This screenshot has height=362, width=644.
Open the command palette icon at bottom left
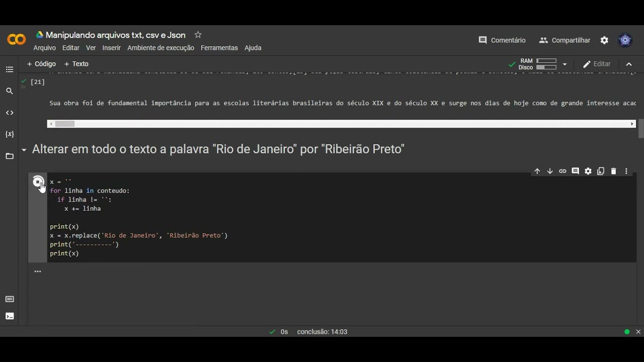[x=10, y=299]
